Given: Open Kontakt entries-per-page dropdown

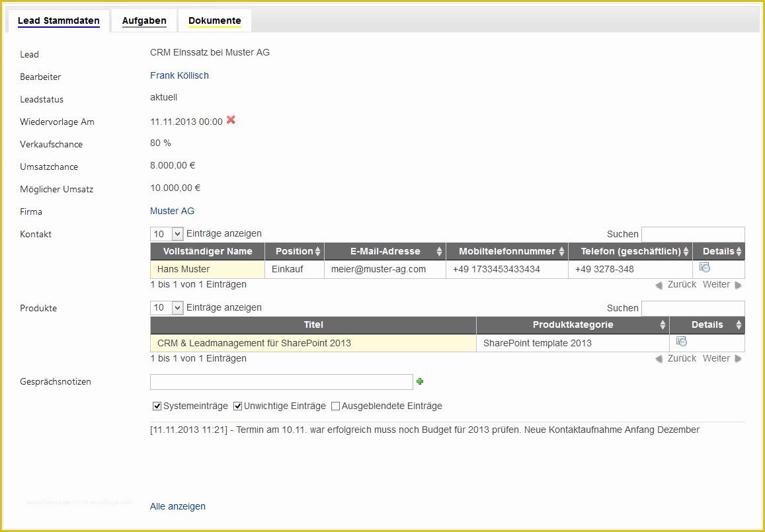Looking at the screenshot, I should pyautogui.click(x=167, y=234).
